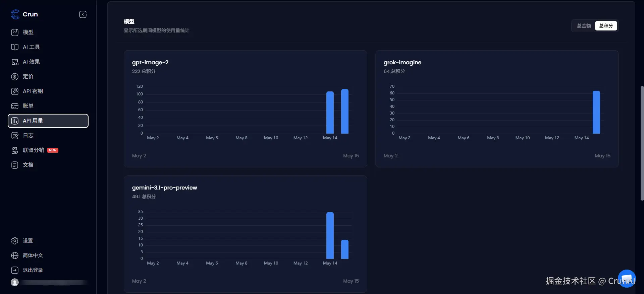Viewport: 644px width, 294px height.
Task: Click the 退出登录 exit icon
Action: tap(15, 270)
